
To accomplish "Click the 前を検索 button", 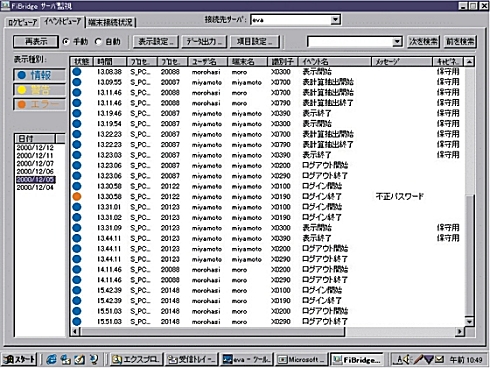I will coord(460,42).
